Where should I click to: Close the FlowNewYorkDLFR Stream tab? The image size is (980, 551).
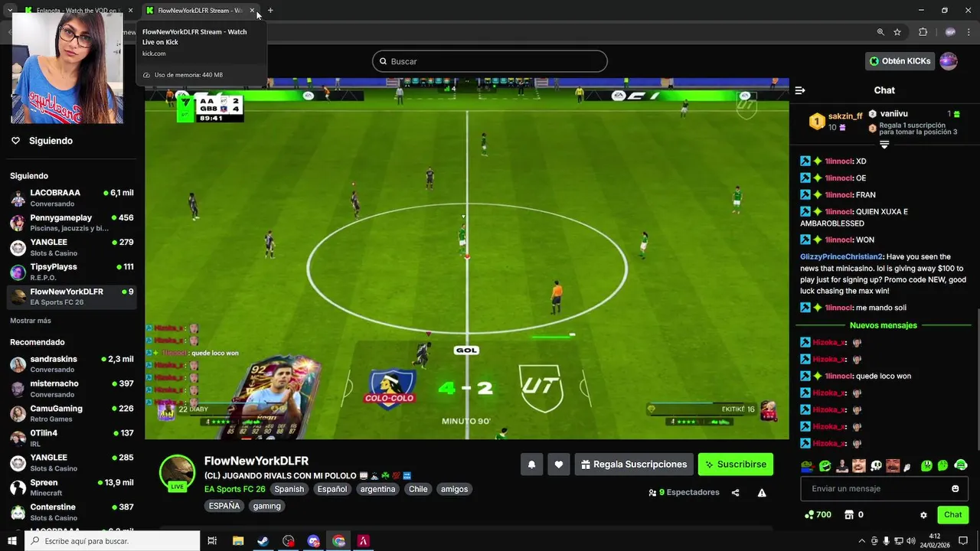tap(252, 11)
